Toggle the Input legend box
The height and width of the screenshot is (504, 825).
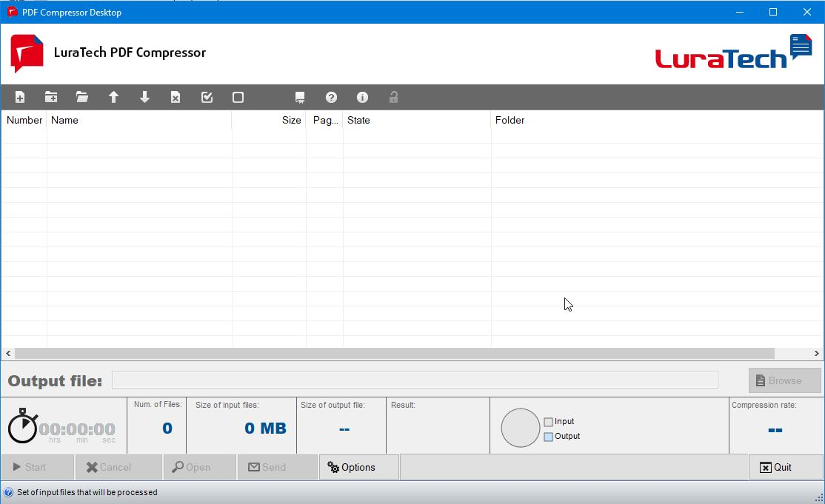coord(548,422)
